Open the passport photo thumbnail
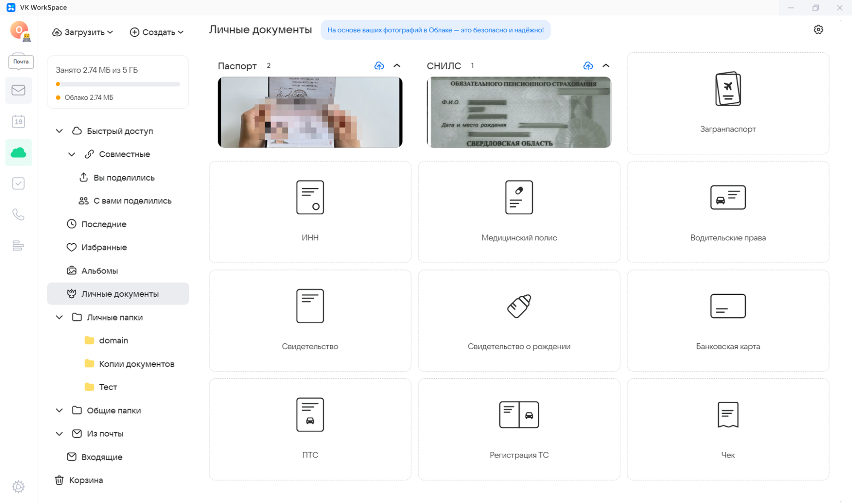Screen dimensions: 852x504 (310, 112)
